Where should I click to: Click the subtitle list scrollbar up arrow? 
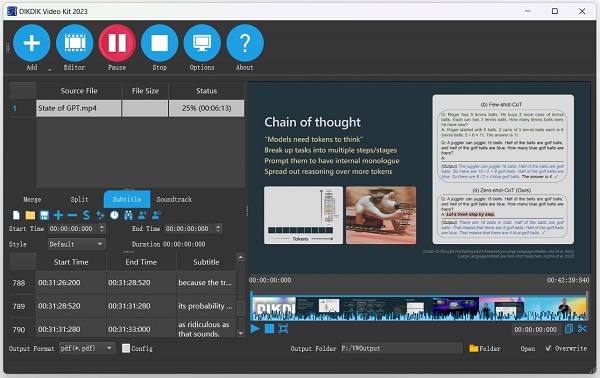pyautogui.click(x=241, y=257)
